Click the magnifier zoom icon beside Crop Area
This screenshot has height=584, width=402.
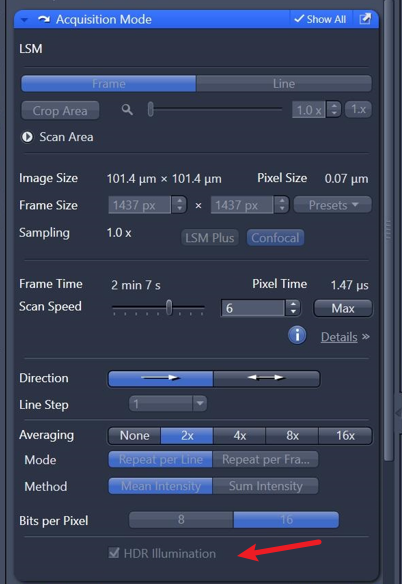pos(127,110)
